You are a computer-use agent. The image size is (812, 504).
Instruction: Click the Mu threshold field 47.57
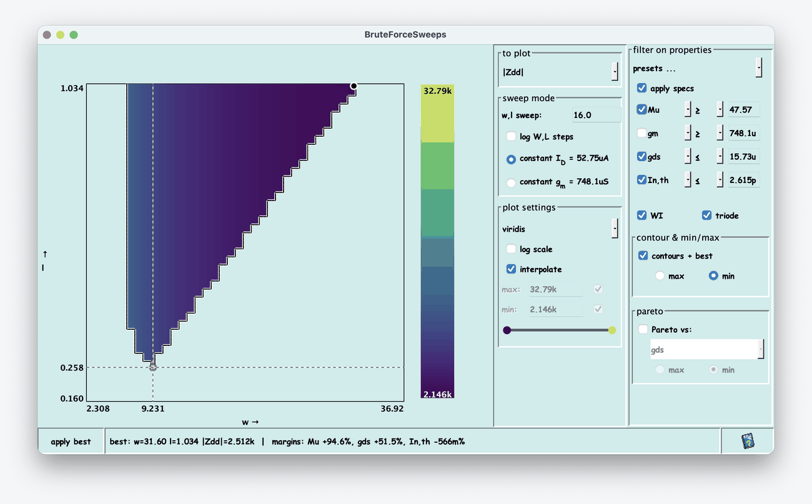[743, 110]
